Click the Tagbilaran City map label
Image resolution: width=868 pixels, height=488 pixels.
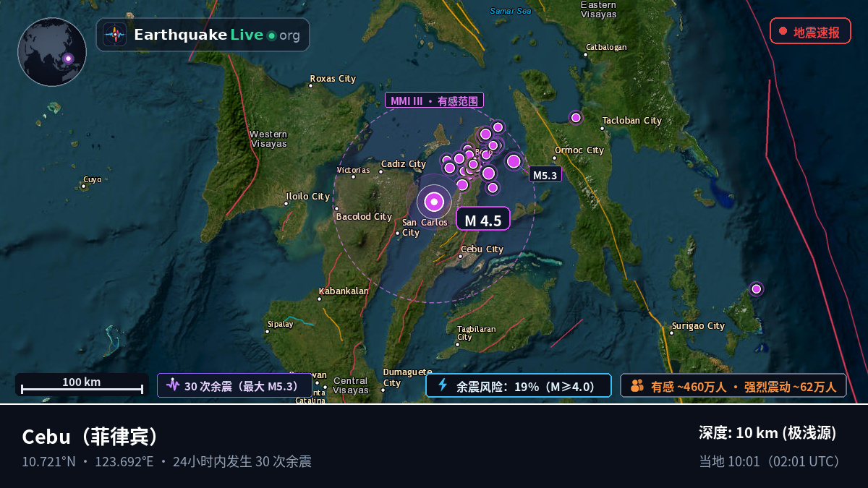click(x=477, y=333)
